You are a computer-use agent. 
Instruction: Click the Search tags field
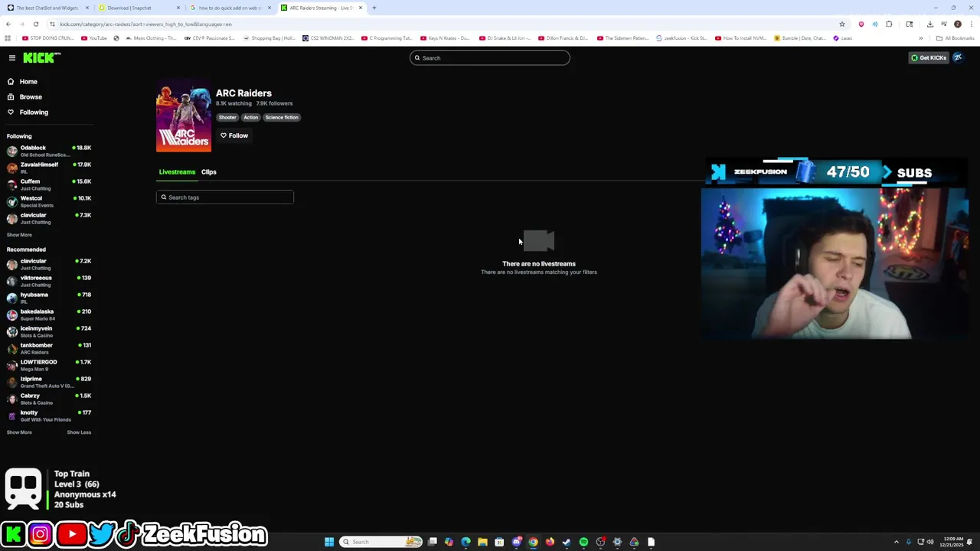[x=225, y=197]
